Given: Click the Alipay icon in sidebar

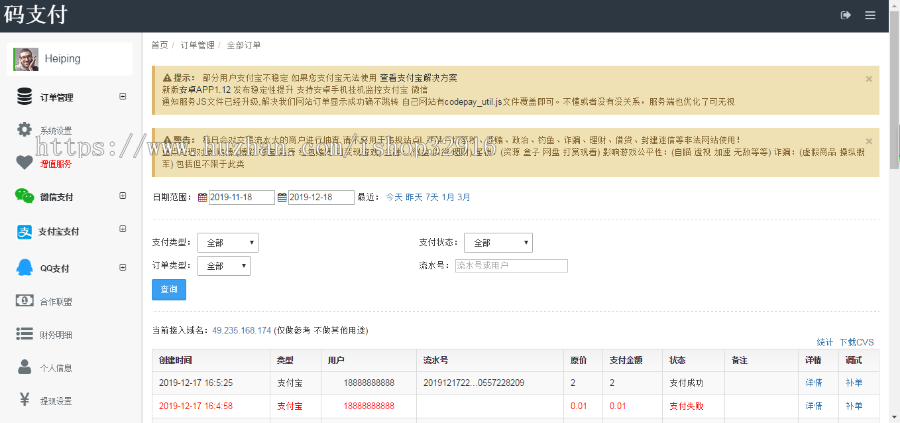Looking at the screenshot, I should (x=24, y=232).
